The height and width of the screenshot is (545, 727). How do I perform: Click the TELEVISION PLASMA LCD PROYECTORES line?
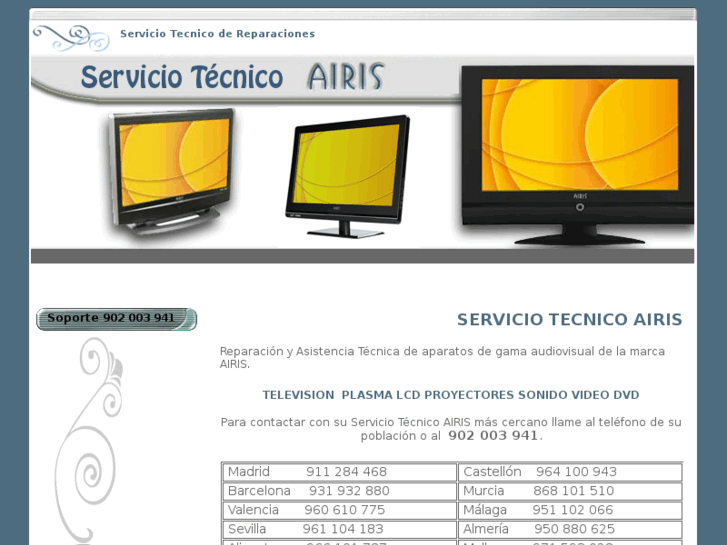(451, 395)
